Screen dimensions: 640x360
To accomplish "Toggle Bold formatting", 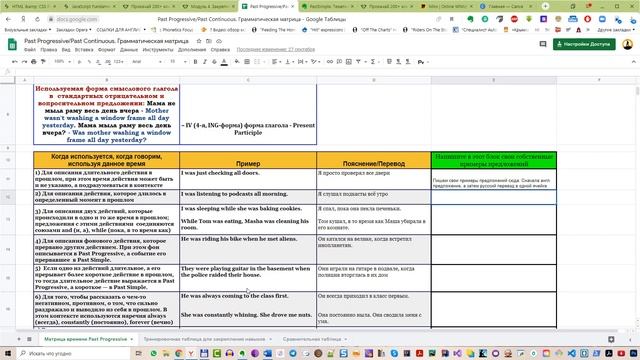I will [x=195, y=62].
